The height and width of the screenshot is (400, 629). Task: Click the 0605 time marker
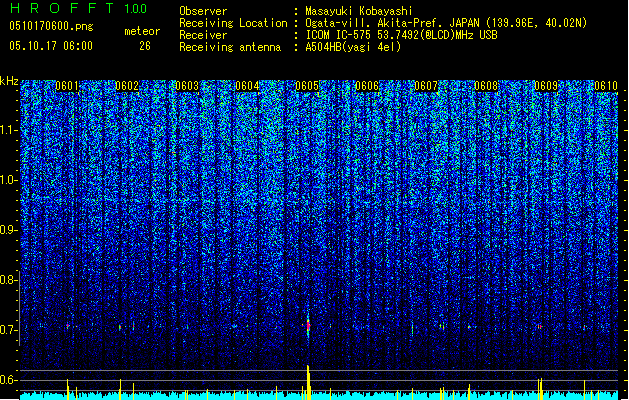[x=307, y=86]
